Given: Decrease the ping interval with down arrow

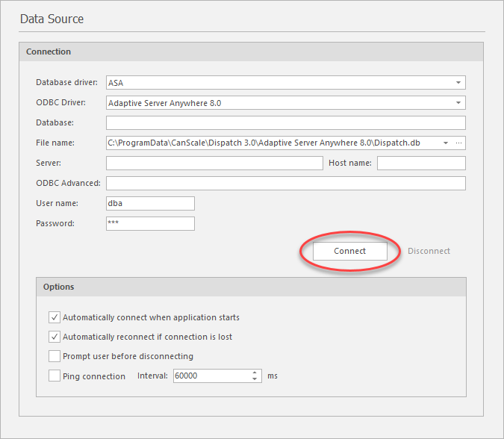Looking at the screenshot, I should point(255,379).
